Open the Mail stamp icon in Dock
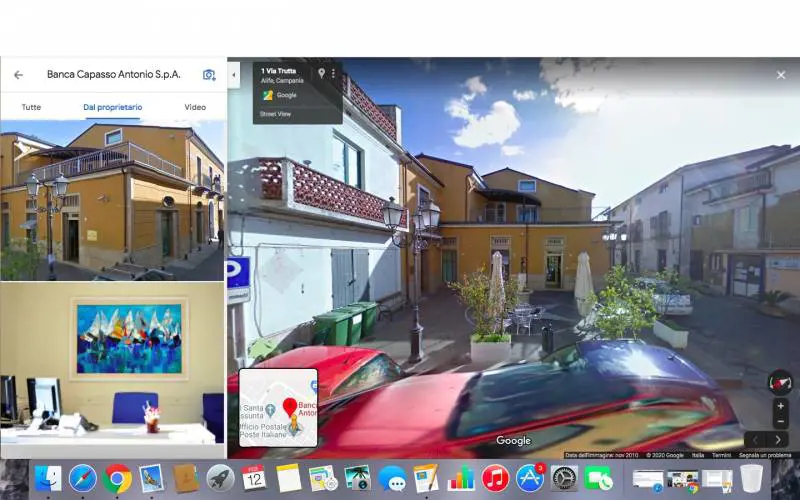Viewport: 800px width, 500px height. [151, 479]
